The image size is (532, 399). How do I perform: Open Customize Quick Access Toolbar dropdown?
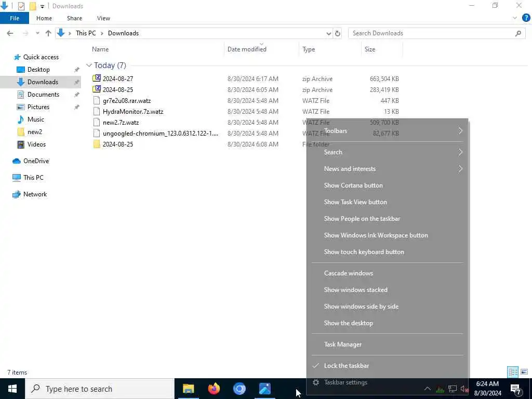pyautogui.click(x=42, y=6)
